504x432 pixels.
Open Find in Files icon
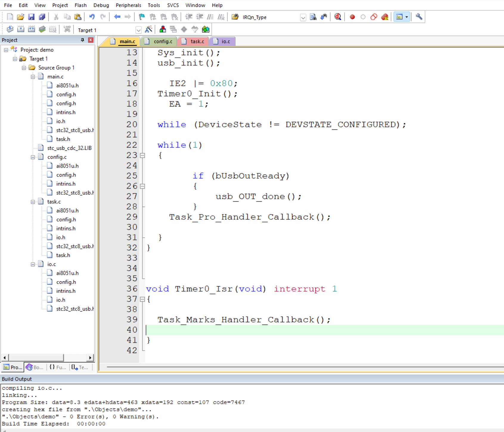click(235, 17)
